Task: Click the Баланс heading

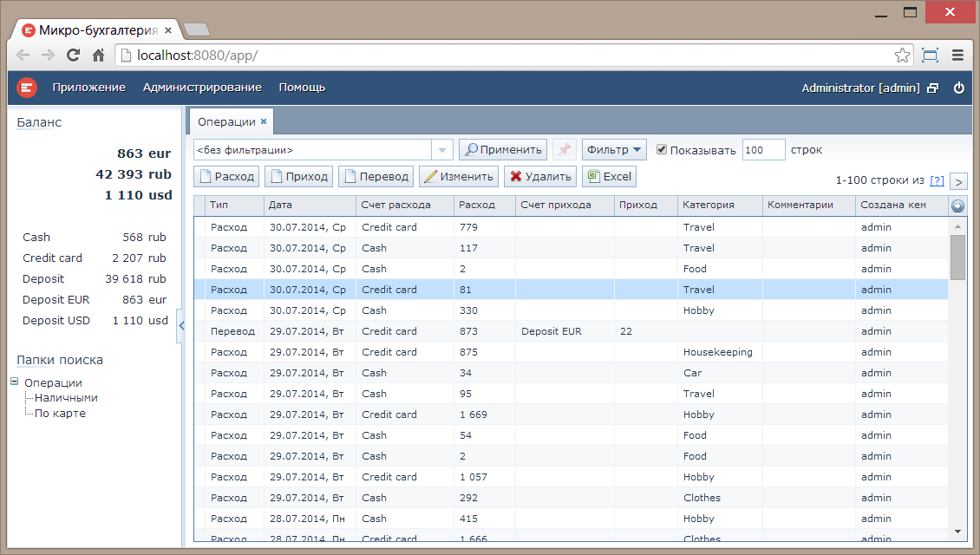Action: coord(39,122)
